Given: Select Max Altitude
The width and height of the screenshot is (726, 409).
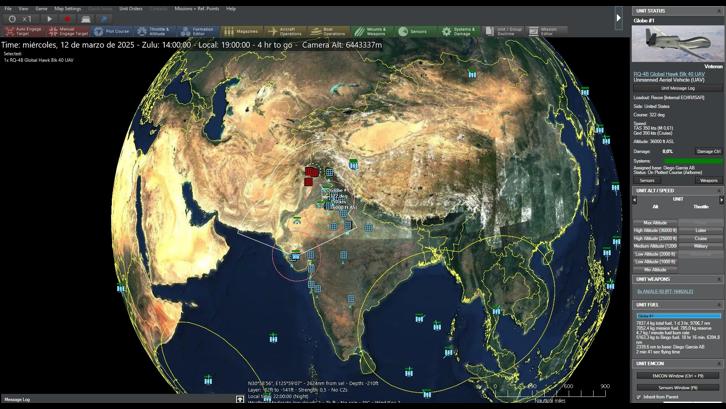Looking at the screenshot, I should point(655,223).
